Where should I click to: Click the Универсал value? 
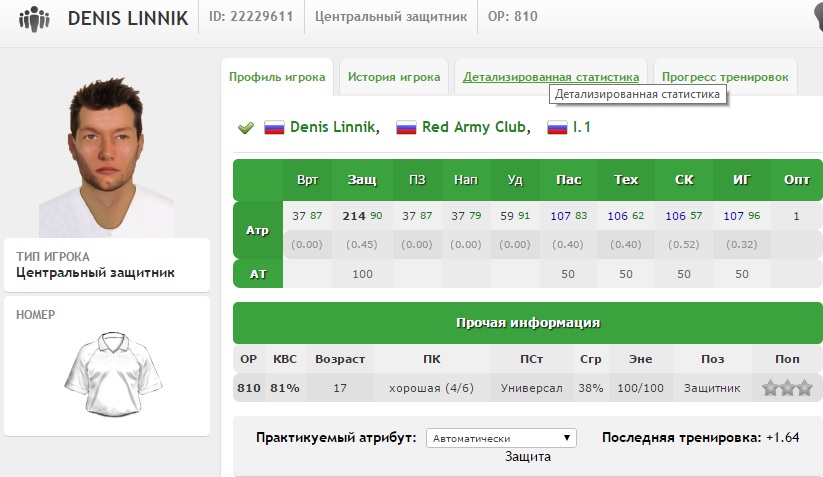(x=531, y=388)
